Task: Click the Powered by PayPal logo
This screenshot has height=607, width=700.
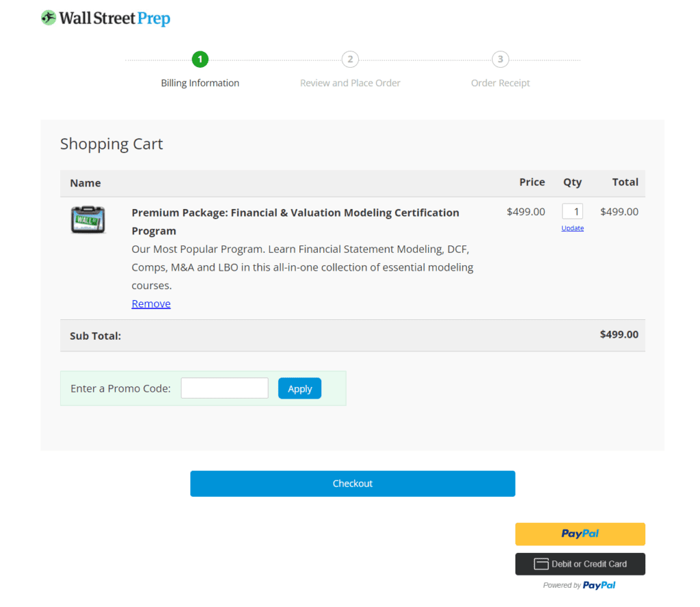Action: [x=580, y=585]
